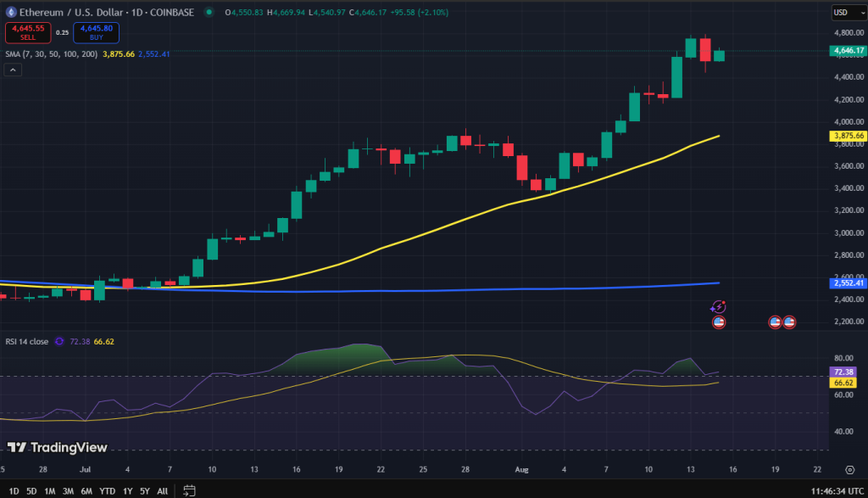The image size is (868, 498).
Task: Click the rightmost US flag economic event
Action: click(789, 322)
